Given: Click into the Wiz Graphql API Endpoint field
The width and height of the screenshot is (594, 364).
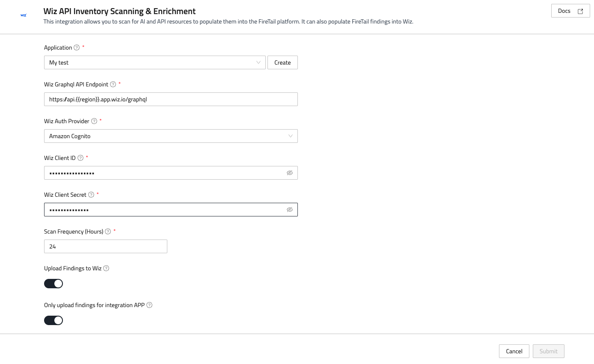Looking at the screenshot, I should [x=170, y=99].
